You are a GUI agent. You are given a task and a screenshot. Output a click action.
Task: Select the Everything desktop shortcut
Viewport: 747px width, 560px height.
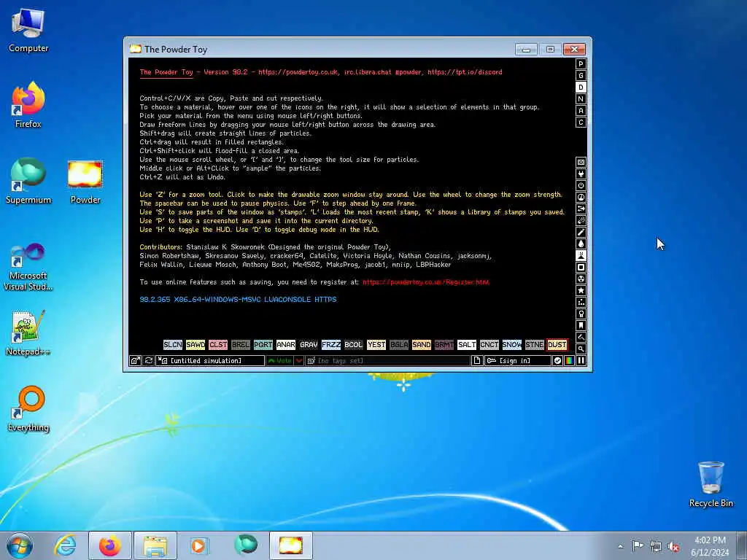(28, 408)
